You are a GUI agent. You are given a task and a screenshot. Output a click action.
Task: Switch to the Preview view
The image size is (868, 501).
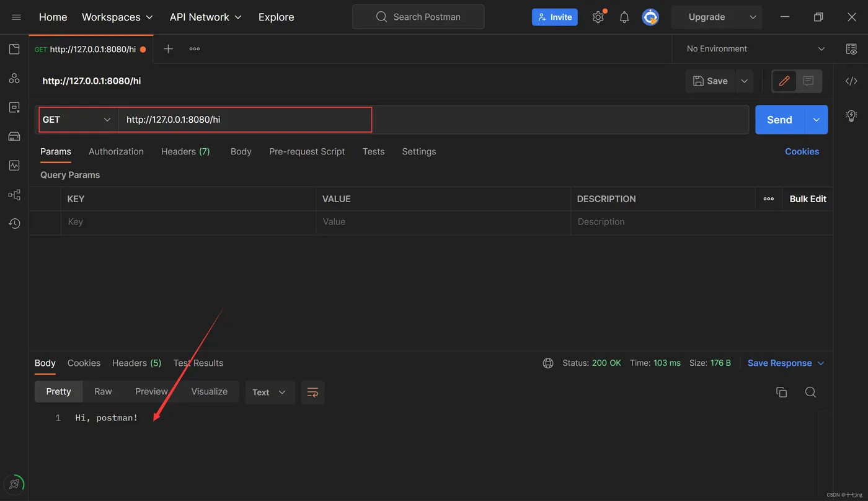(x=151, y=392)
